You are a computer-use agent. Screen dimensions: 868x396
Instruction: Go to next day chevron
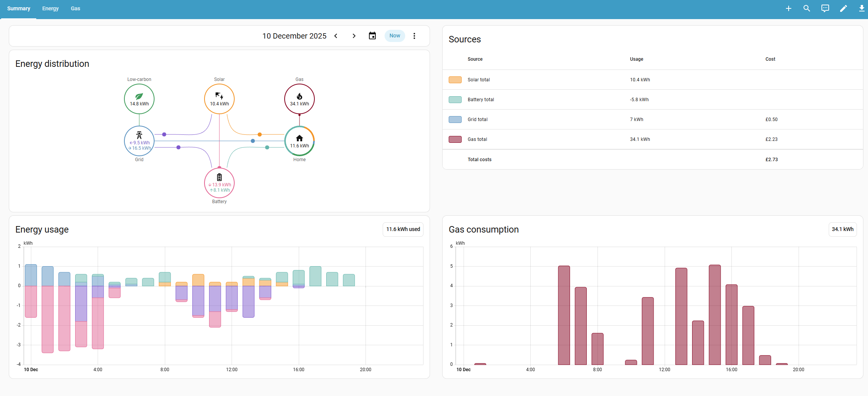pos(354,36)
